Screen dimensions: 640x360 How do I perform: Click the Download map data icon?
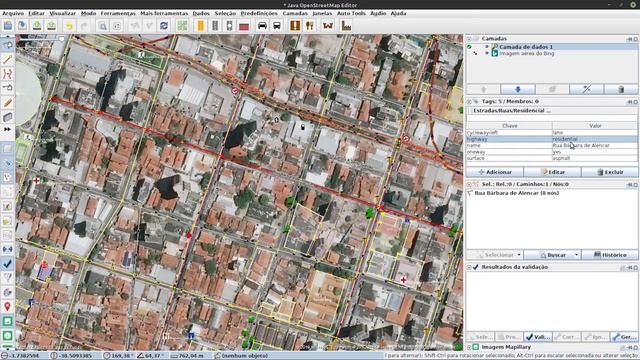point(37,26)
